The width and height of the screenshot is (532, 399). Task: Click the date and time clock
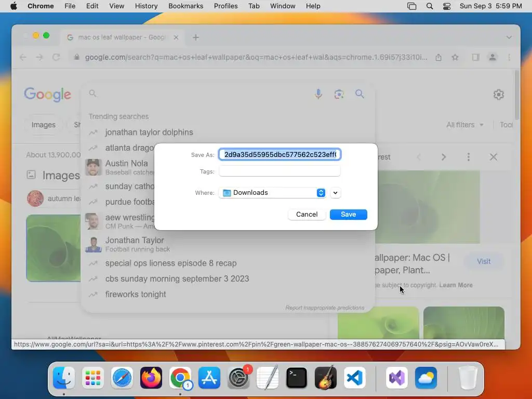coord(490,6)
